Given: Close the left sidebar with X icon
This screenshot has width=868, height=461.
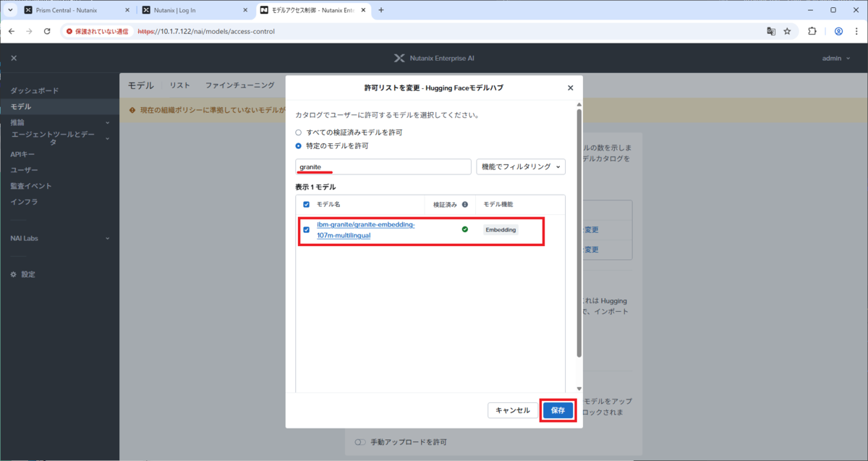Looking at the screenshot, I should tap(14, 58).
